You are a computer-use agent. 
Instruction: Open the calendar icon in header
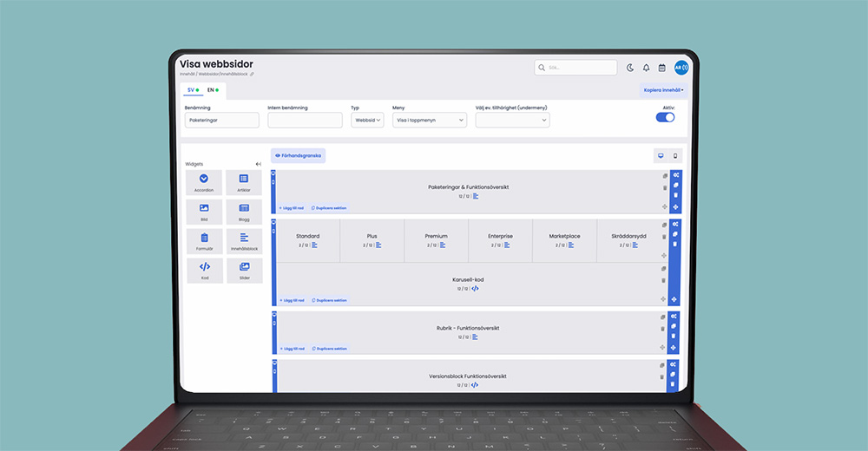click(x=661, y=68)
